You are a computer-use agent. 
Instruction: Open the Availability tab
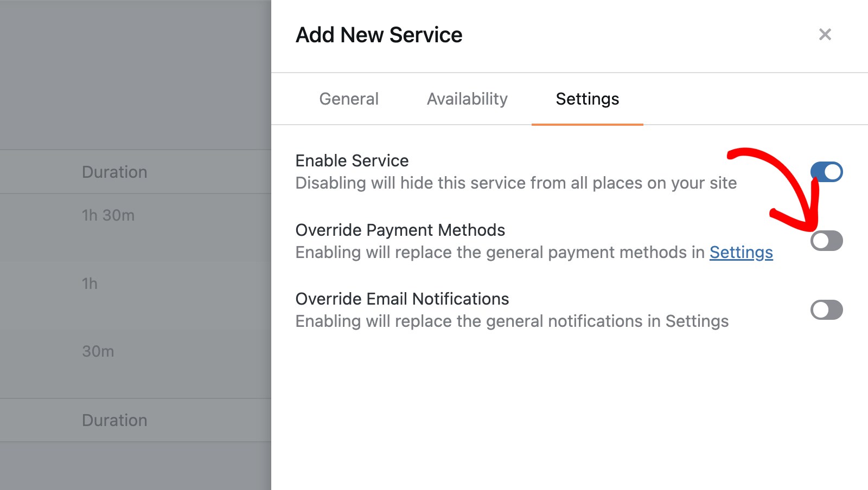tap(467, 99)
